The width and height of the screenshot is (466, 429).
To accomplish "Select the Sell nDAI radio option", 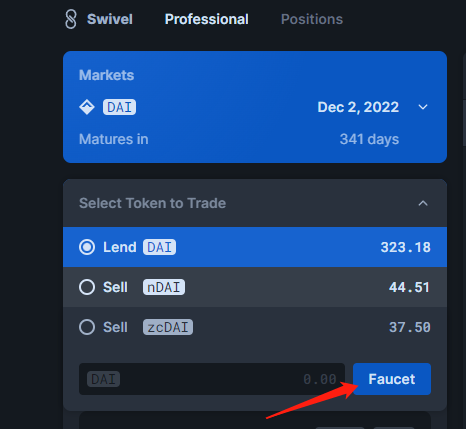I will tap(87, 287).
